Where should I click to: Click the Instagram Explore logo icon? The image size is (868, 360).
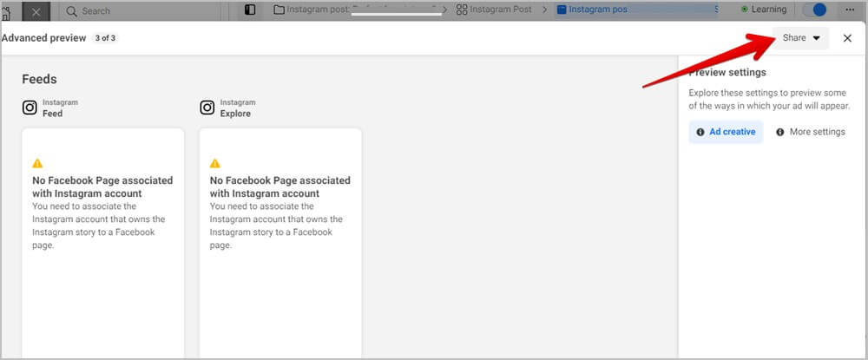pyautogui.click(x=207, y=108)
